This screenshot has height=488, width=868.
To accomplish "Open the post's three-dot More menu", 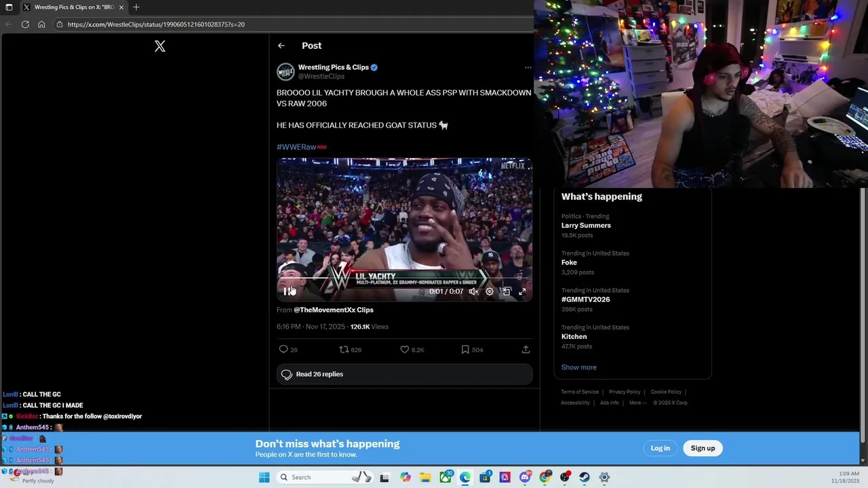I will pyautogui.click(x=528, y=68).
